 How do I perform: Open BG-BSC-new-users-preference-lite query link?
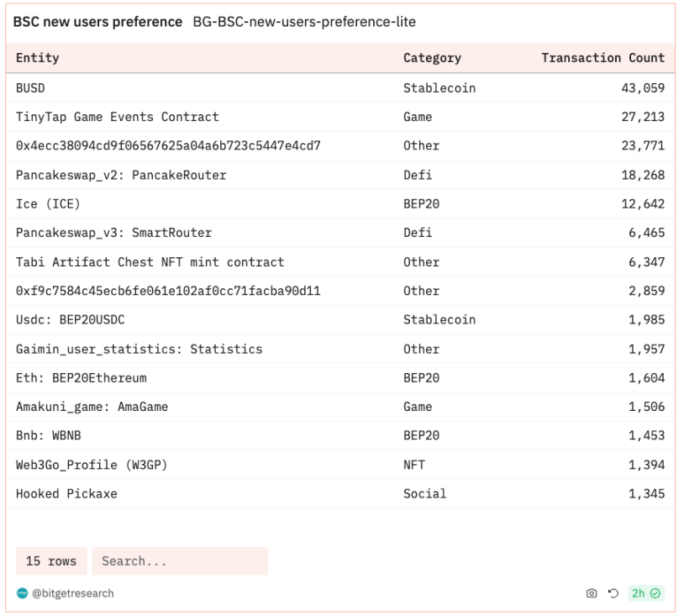point(304,22)
